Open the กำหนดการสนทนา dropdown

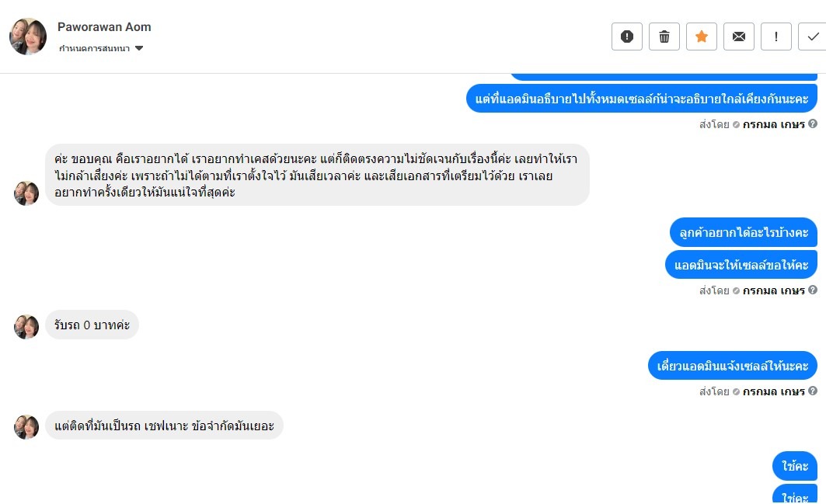pos(101,48)
